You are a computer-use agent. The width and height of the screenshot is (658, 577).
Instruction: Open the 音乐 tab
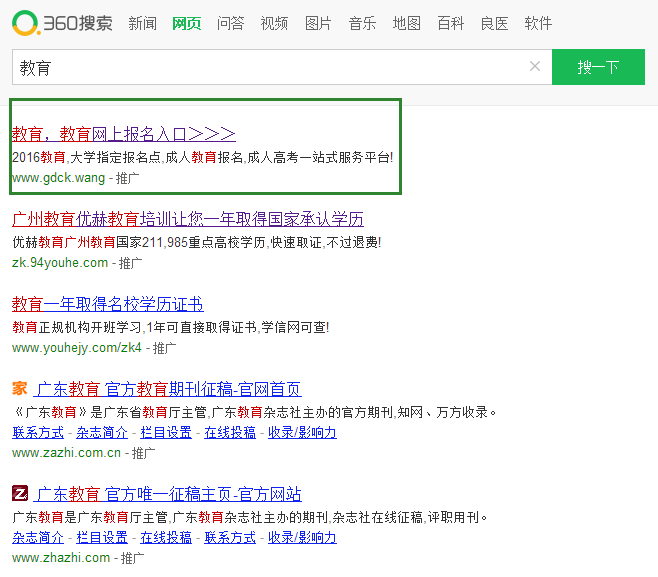click(362, 23)
